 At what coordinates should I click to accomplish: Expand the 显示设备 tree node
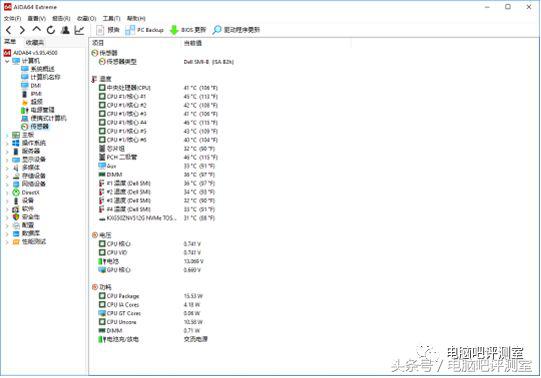pyautogui.click(x=7, y=160)
